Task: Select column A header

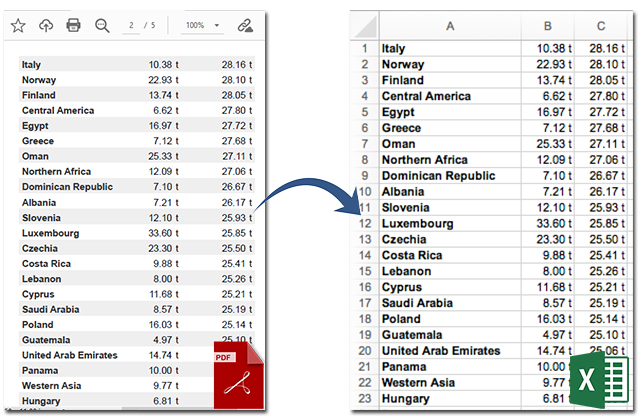Action: 449,27
